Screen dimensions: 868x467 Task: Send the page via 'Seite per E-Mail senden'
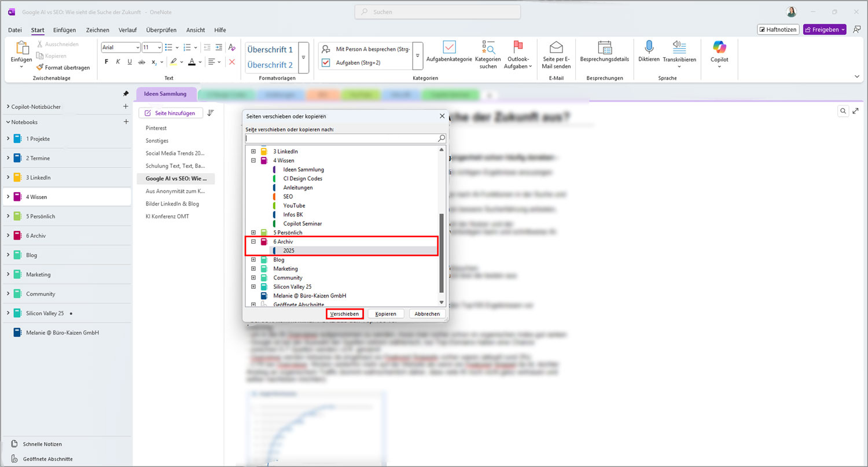[x=556, y=52]
